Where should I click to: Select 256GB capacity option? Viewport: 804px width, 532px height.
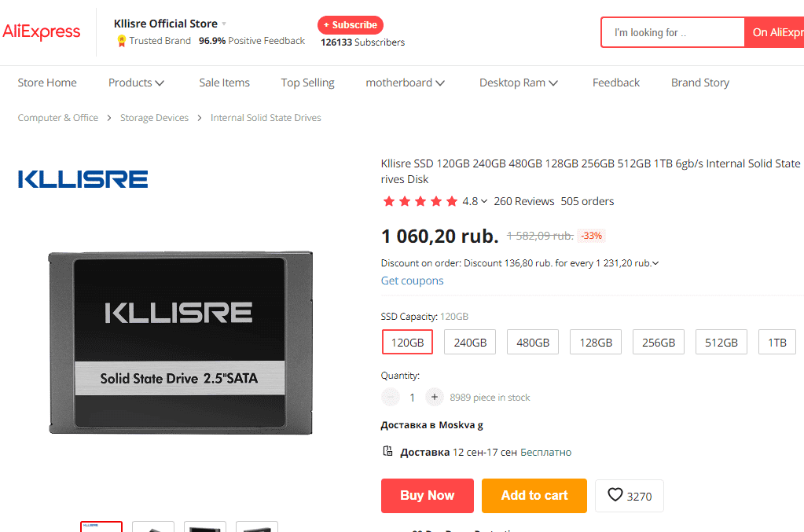pos(659,342)
